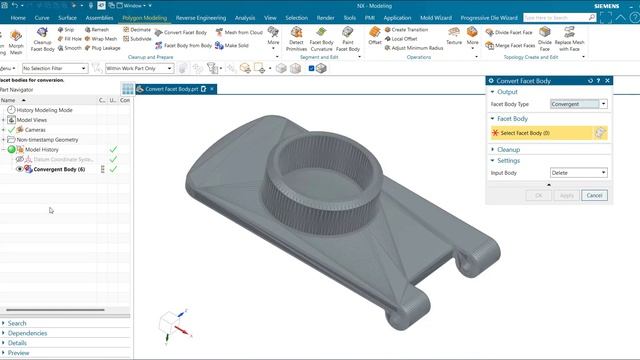Click the Apply button
Image resolution: width=640 pixels, height=360 pixels.
pos(567,196)
